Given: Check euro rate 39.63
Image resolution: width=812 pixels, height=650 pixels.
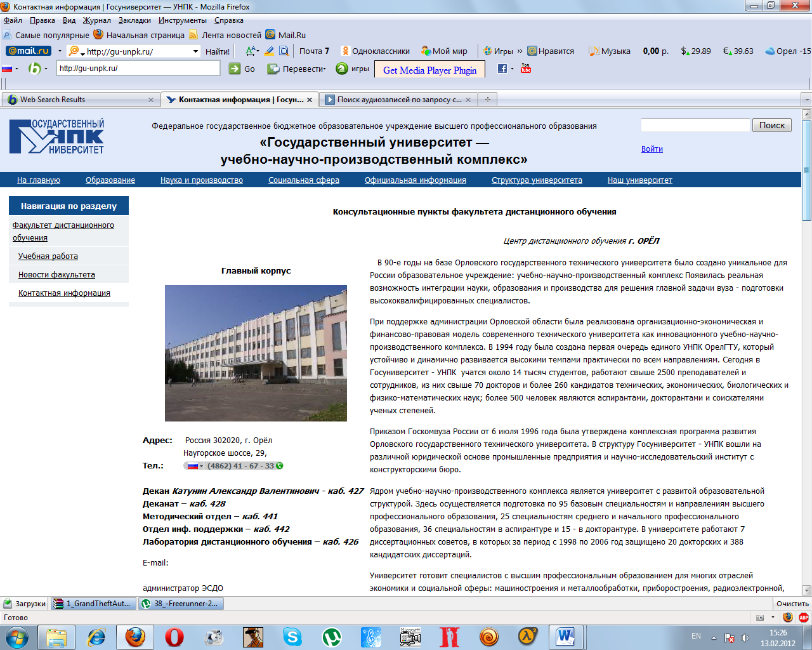Looking at the screenshot, I should 738,51.
